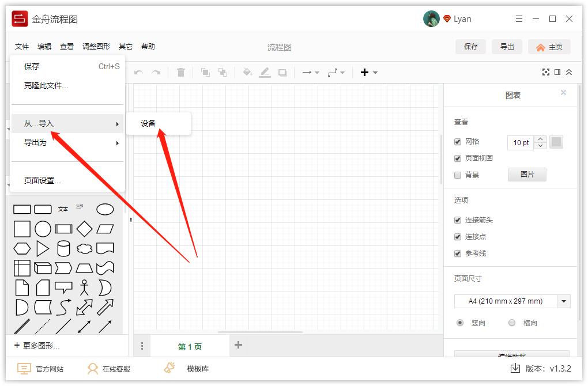Screen dimensions: 588x386
Task: Disable the 网格 grid checkbox
Action: tap(458, 141)
